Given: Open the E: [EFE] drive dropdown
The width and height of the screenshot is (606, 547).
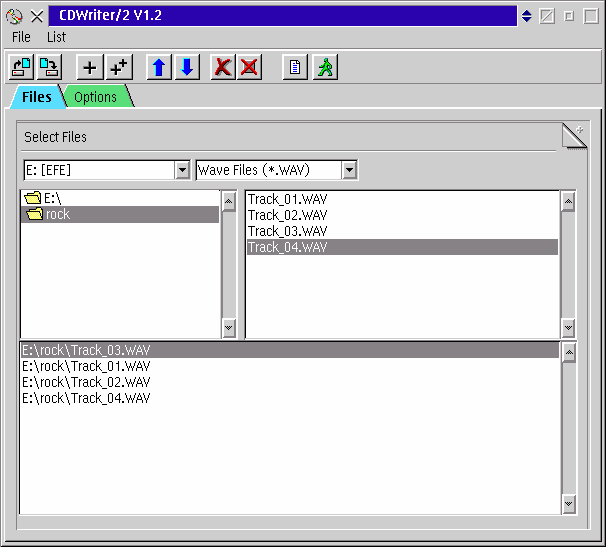Looking at the screenshot, I should point(182,170).
